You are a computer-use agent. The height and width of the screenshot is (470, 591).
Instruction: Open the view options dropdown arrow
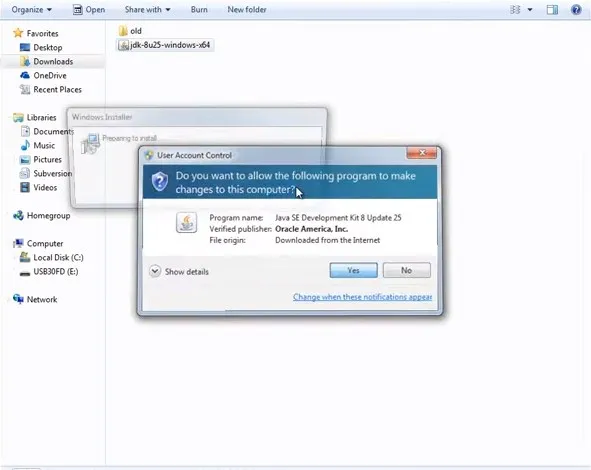530,10
